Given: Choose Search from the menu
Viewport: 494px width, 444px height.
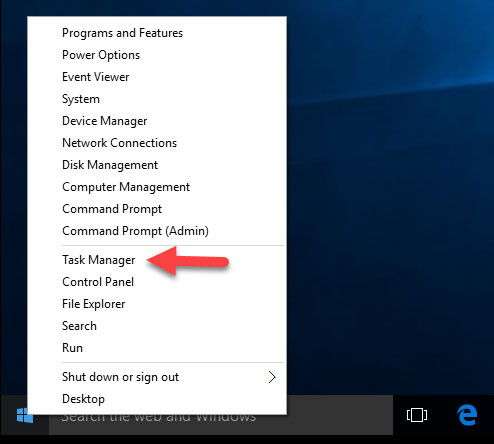Looking at the screenshot, I should pyautogui.click(x=79, y=326).
